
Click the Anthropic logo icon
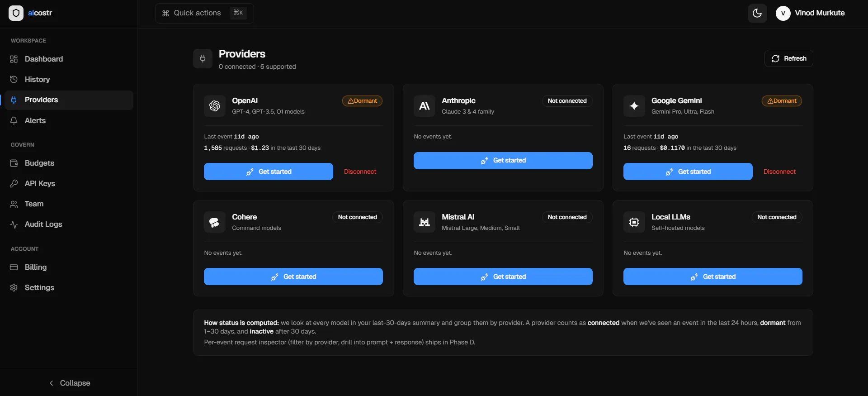pyautogui.click(x=425, y=106)
